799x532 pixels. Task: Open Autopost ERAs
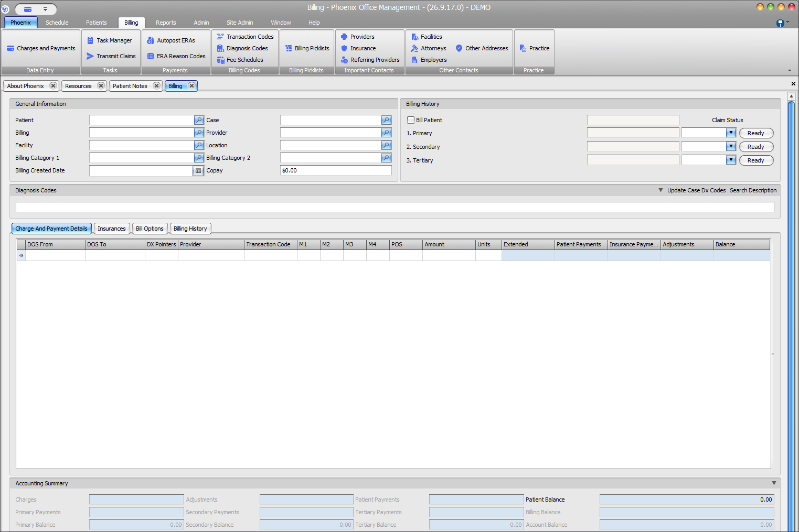pos(171,40)
